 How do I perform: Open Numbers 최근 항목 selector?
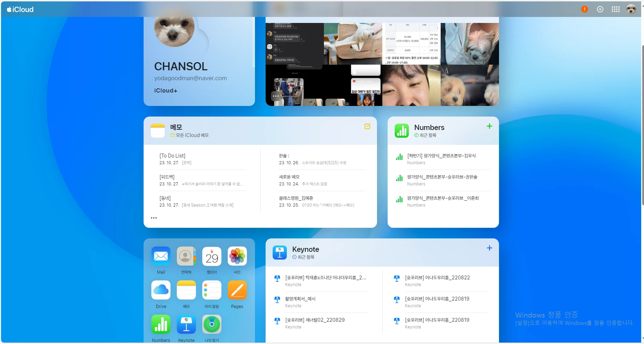point(425,135)
